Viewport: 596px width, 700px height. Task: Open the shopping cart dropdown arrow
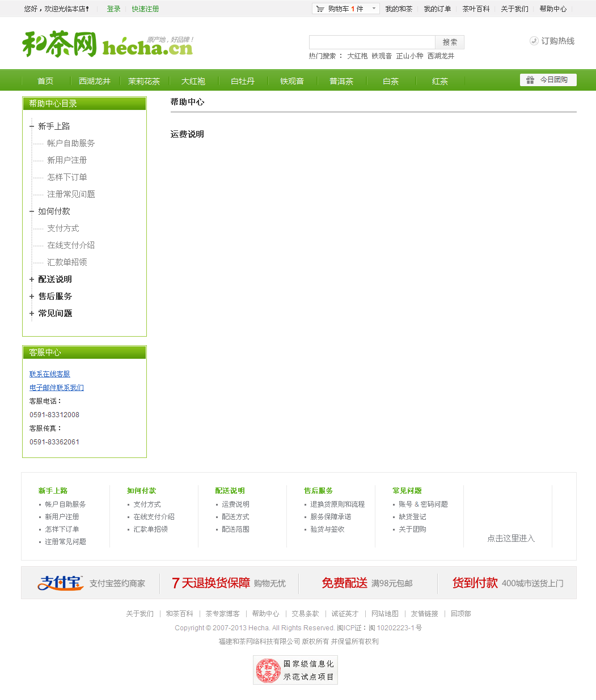[374, 9]
